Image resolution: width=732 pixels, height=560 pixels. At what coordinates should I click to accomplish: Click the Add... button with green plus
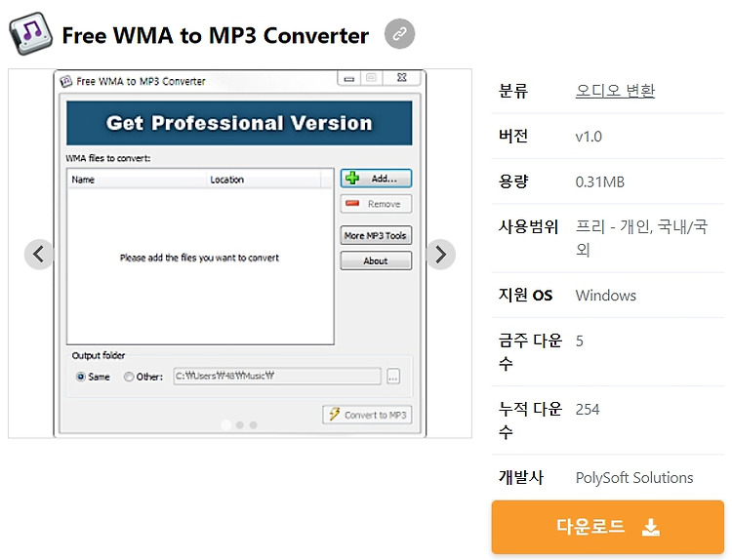click(x=376, y=179)
